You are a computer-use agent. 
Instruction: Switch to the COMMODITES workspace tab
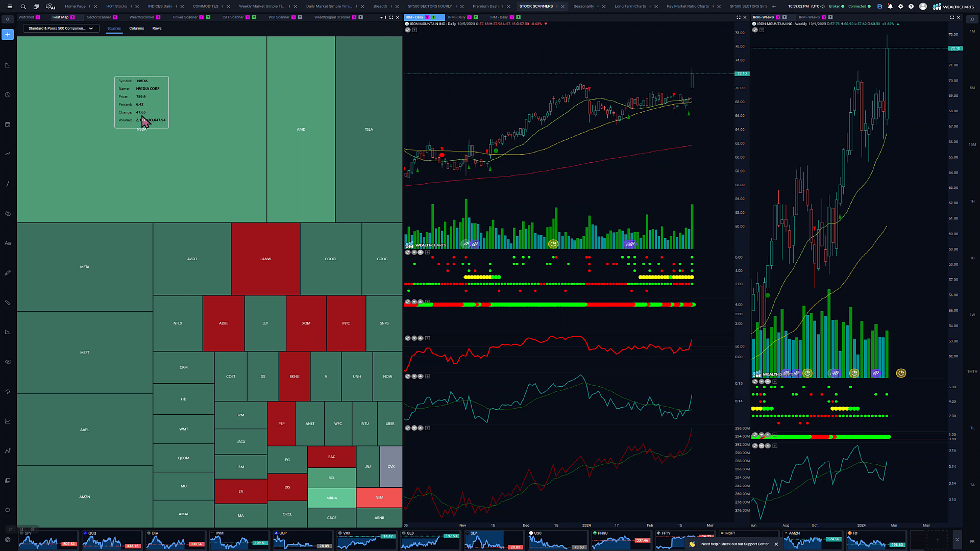pyautogui.click(x=205, y=7)
